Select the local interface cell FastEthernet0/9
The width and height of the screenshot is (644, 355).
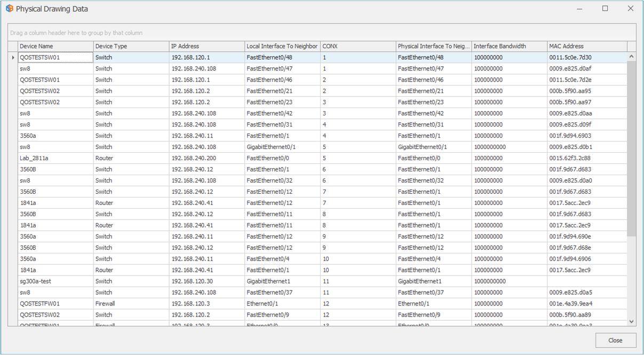click(x=283, y=315)
